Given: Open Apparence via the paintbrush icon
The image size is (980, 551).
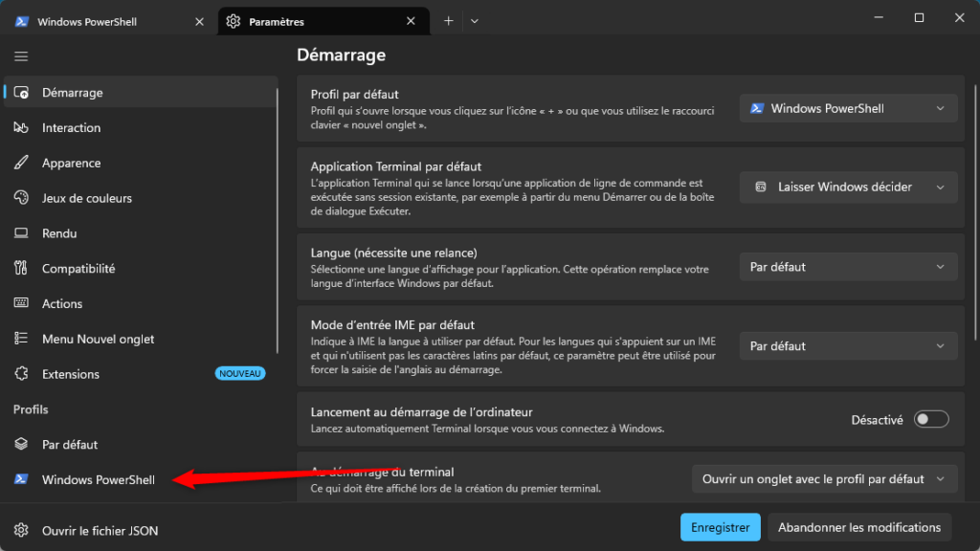Looking at the screenshot, I should pos(21,163).
